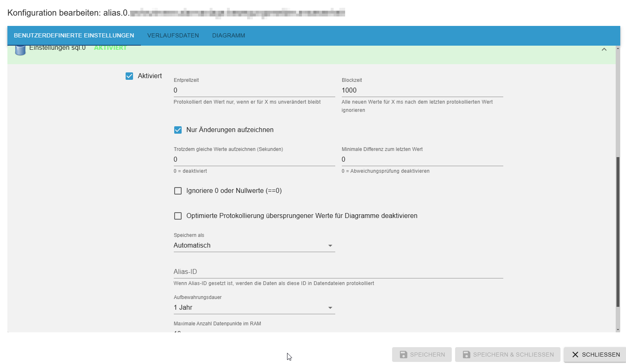The height and width of the screenshot is (364, 626).
Task: Click the Konfiguration bearbeiten title
Action: tap(176, 13)
